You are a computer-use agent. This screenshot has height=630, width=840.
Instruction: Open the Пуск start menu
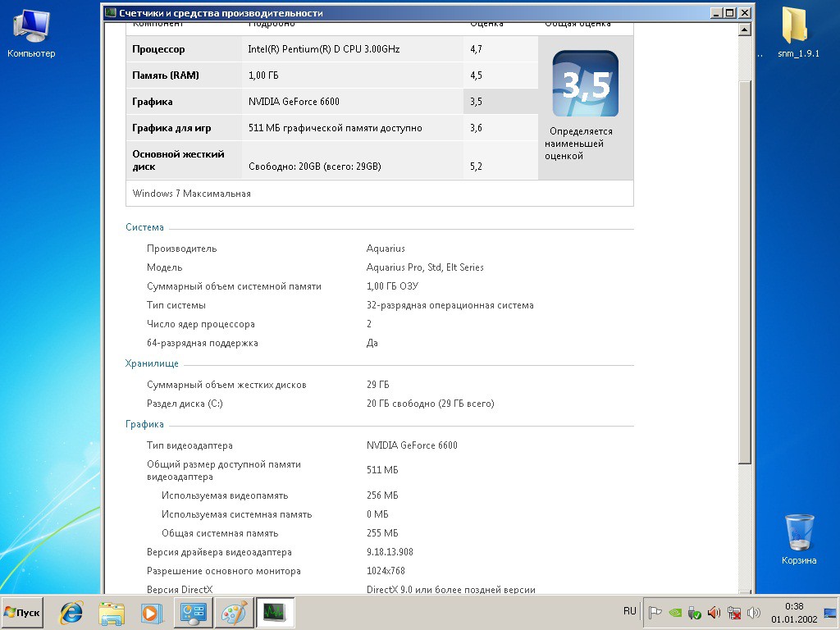[22, 612]
